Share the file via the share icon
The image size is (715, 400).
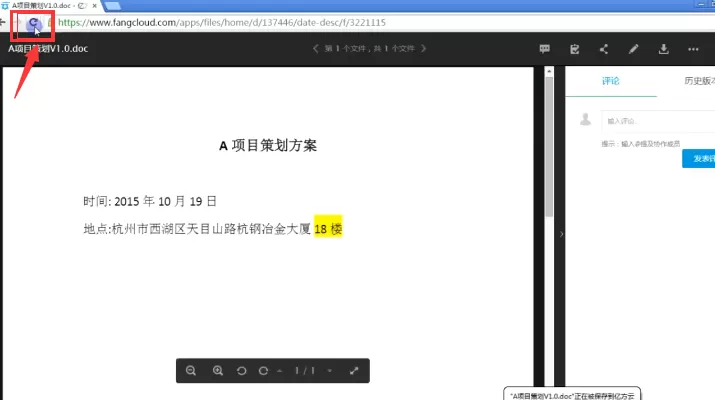(604, 49)
